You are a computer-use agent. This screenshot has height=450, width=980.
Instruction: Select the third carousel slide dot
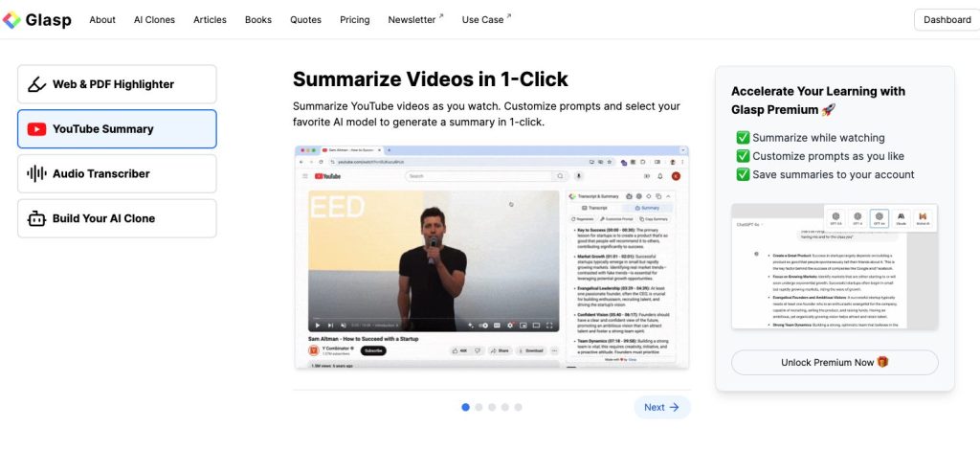[492, 408]
